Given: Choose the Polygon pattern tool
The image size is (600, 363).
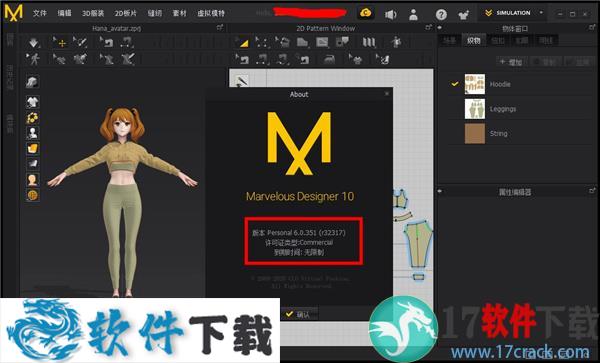Looking at the screenshot, I should (302, 42).
